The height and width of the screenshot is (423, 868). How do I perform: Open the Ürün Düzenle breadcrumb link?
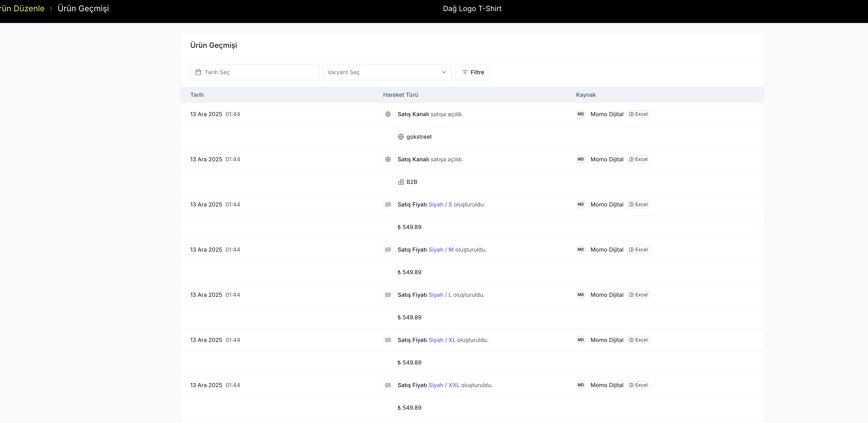coord(22,8)
